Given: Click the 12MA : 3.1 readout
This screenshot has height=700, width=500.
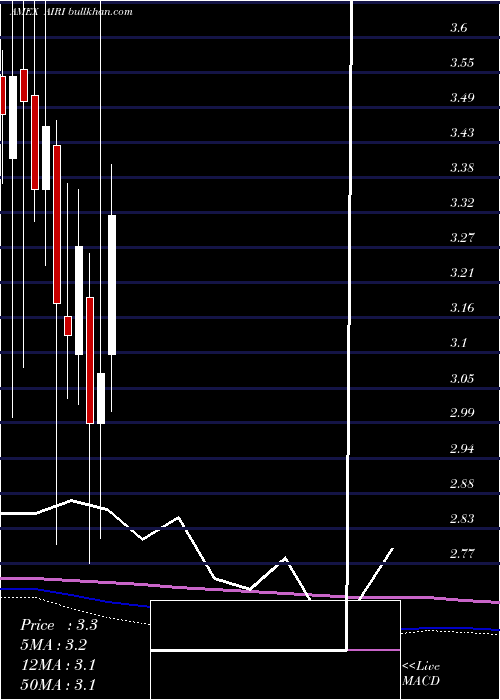Looking at the screenshot, I should pyautogui.click(x=58, y=665).
